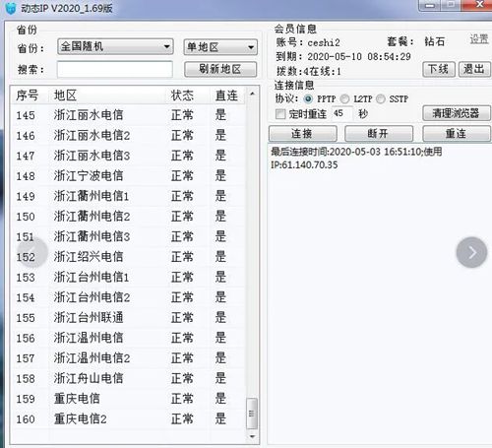
Task: Click the 清理浏览器 button
Action: point(457,113)
